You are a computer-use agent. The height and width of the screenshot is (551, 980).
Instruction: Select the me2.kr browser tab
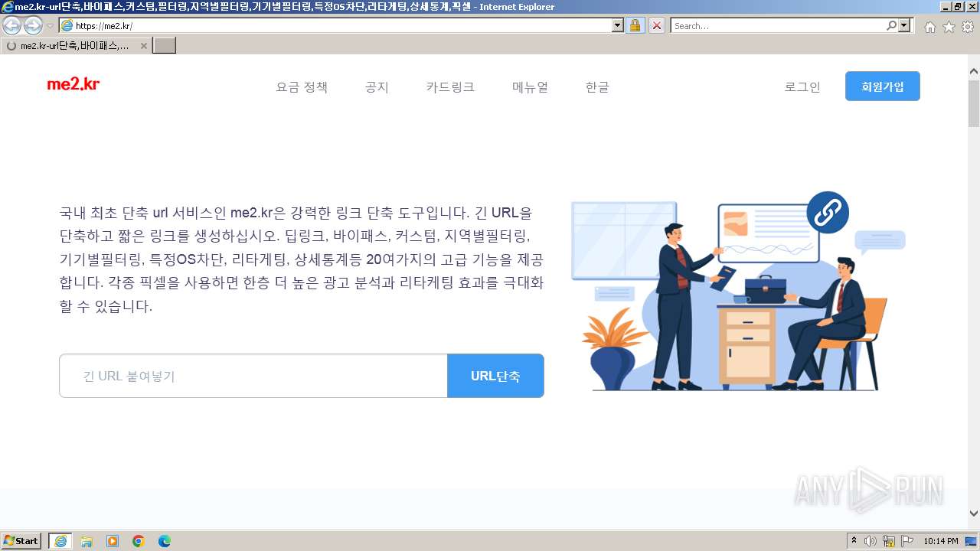[76, 45]
